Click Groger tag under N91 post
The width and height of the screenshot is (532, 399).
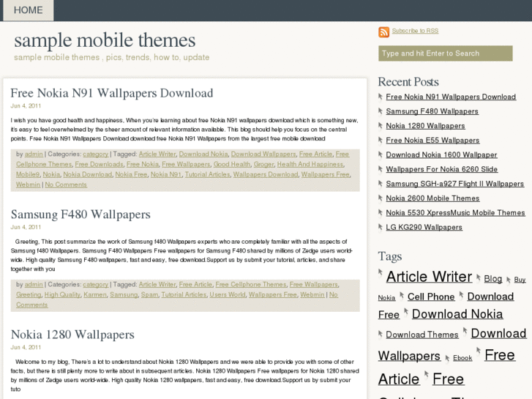point(263,164)
